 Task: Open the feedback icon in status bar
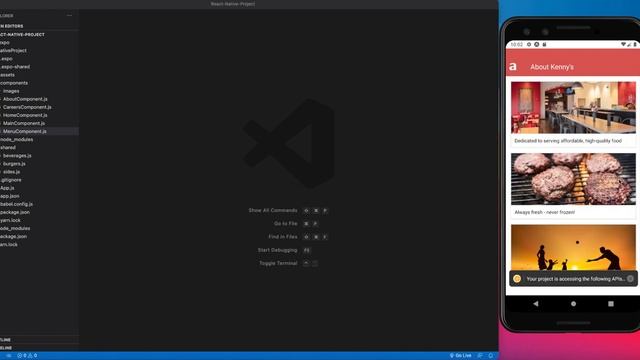tap(480, 356)
